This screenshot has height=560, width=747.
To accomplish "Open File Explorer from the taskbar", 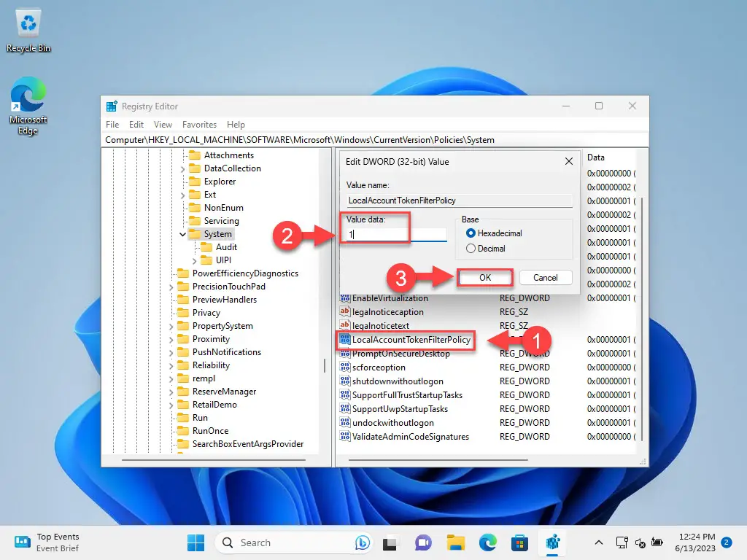I will click(x=456, y=542).
